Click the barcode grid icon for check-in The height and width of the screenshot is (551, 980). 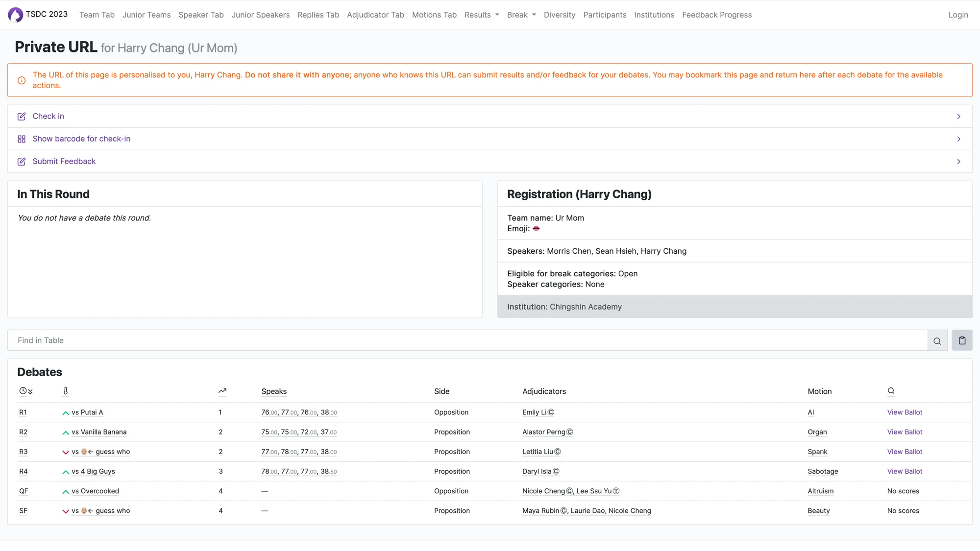tap(22, 139)
